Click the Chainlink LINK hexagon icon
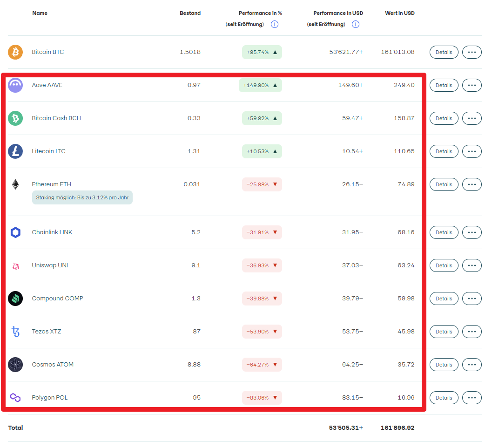This screenshot has height=448, width=492. click(x=15, y=232)
